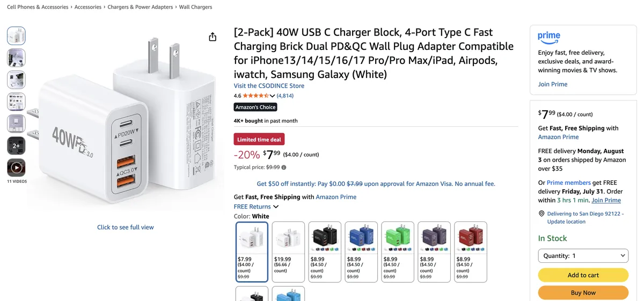Viewport: 644px width, 301px height.
Task: Click the delivery location pin icon
Action: 541,214
